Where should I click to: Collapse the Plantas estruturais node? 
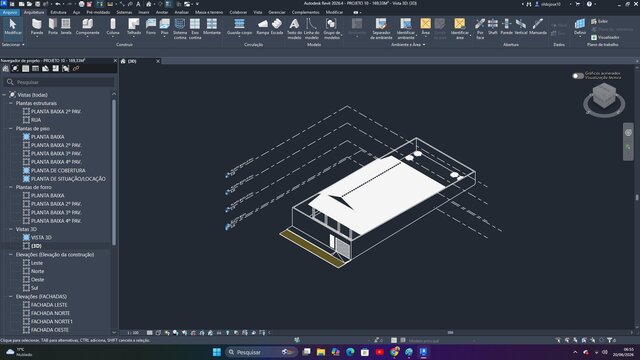pyautogui.click(x=11, y=103)
